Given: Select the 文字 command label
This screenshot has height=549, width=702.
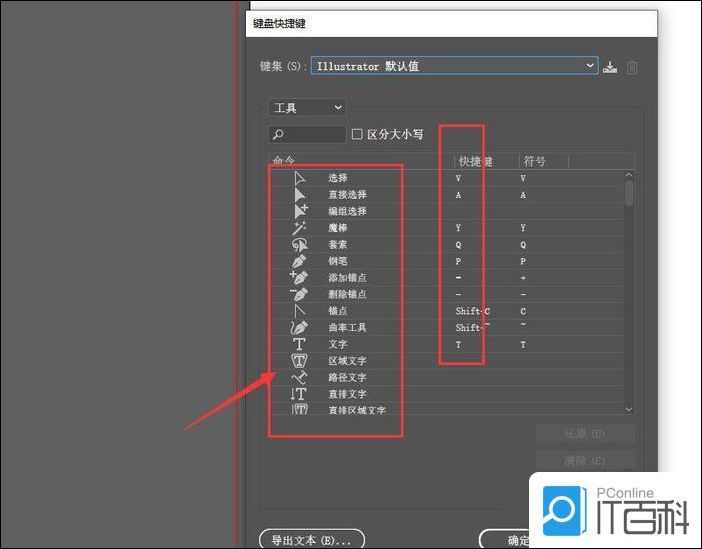Looking at the screenshot, I should click(x=338, y=344).
